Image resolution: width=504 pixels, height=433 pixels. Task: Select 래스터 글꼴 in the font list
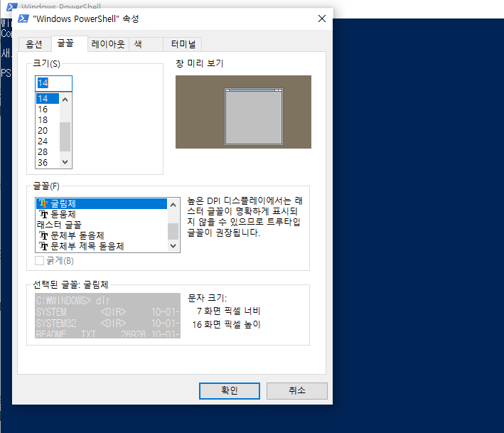102,225
